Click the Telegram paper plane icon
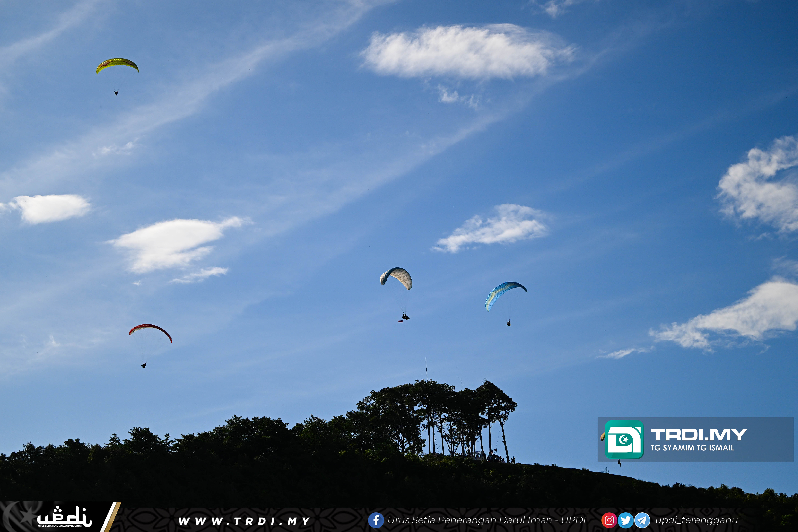 [x=642, y=520]
